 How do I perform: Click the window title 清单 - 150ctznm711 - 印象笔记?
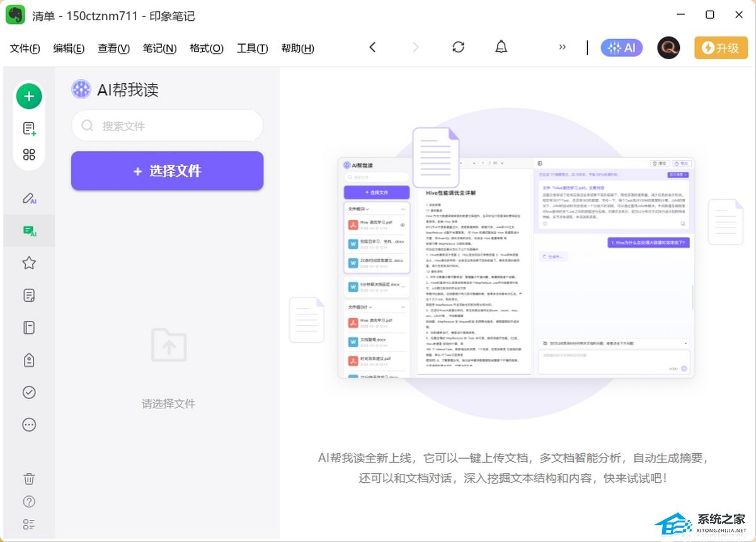click(113, 16)
